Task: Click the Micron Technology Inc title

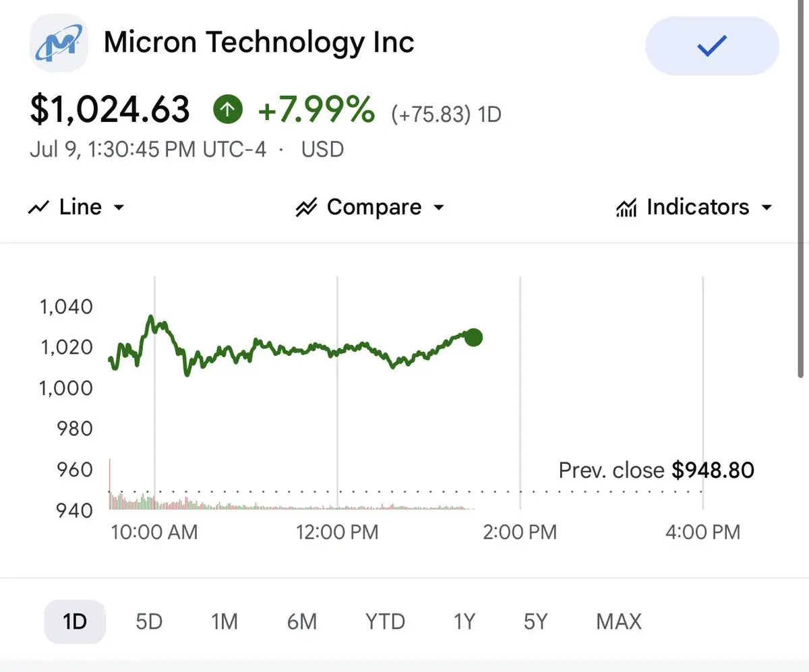Action: (x=259, y=43)
